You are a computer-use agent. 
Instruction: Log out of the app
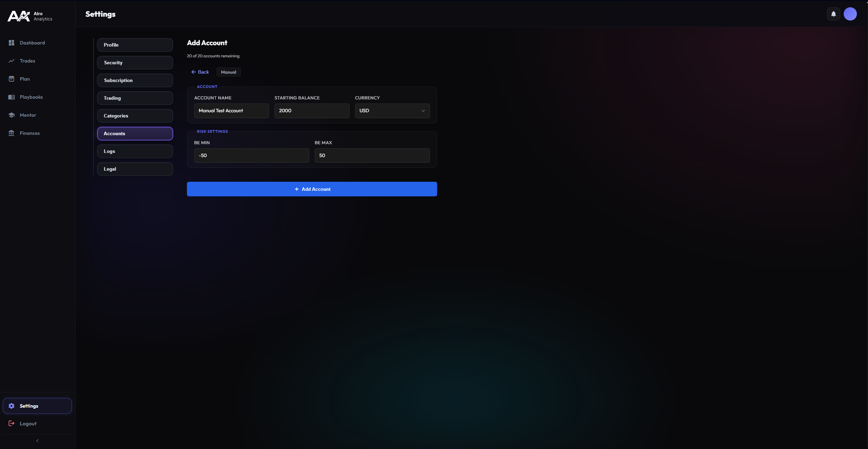[x=38, y=423]
